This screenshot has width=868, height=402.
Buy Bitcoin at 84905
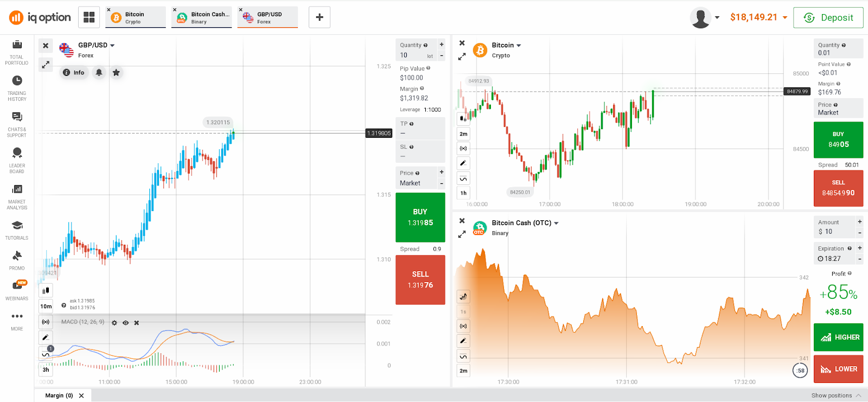click(839, 139)
